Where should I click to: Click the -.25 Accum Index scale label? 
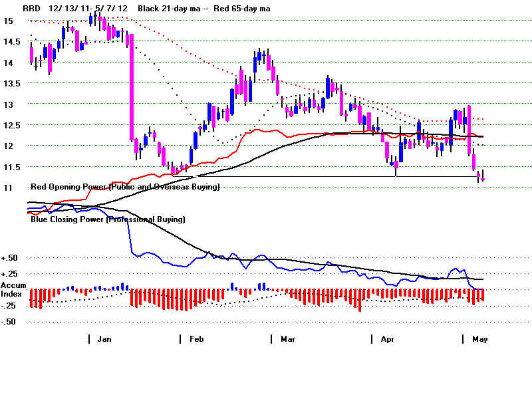click(x=9, y=306)
